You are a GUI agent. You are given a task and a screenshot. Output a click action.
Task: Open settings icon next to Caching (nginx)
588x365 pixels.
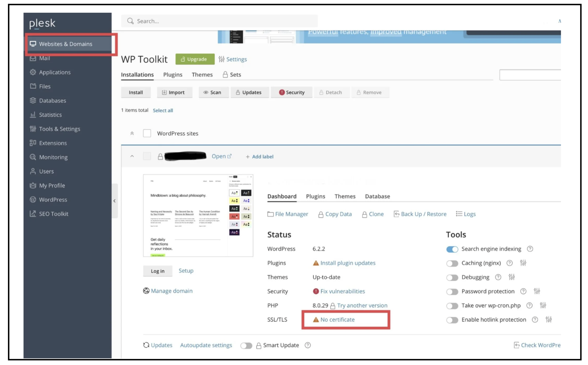pos(523,263)
